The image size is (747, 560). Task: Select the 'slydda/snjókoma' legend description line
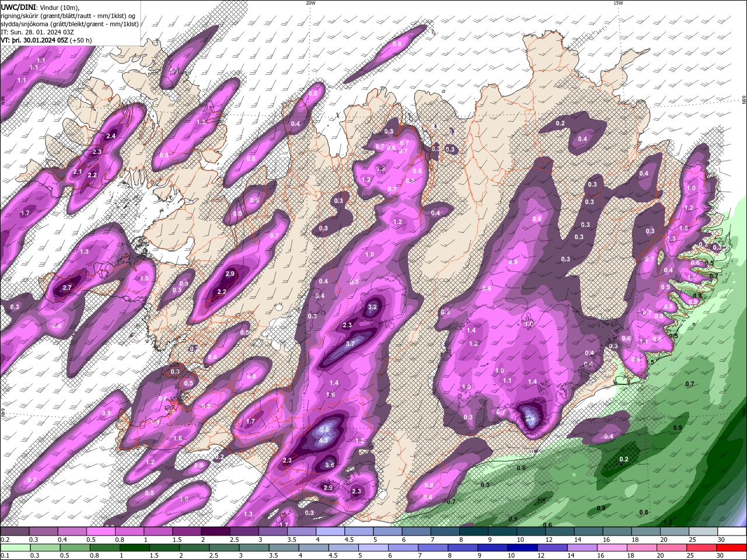69,24
